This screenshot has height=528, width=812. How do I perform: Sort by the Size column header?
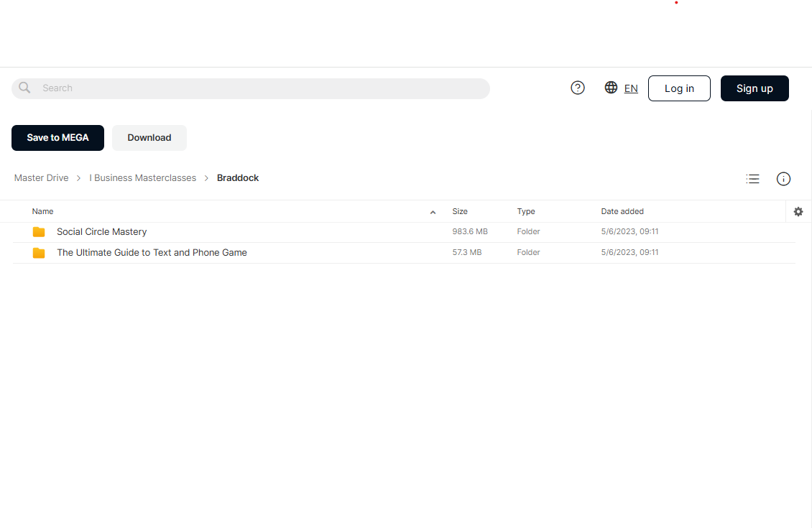(x=460, y=211)
